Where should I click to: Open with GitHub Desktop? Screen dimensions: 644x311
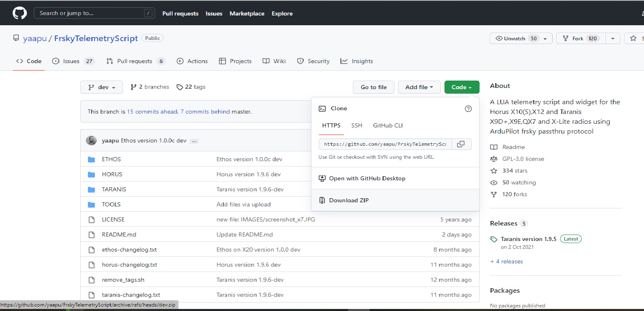tap(367, 178)
